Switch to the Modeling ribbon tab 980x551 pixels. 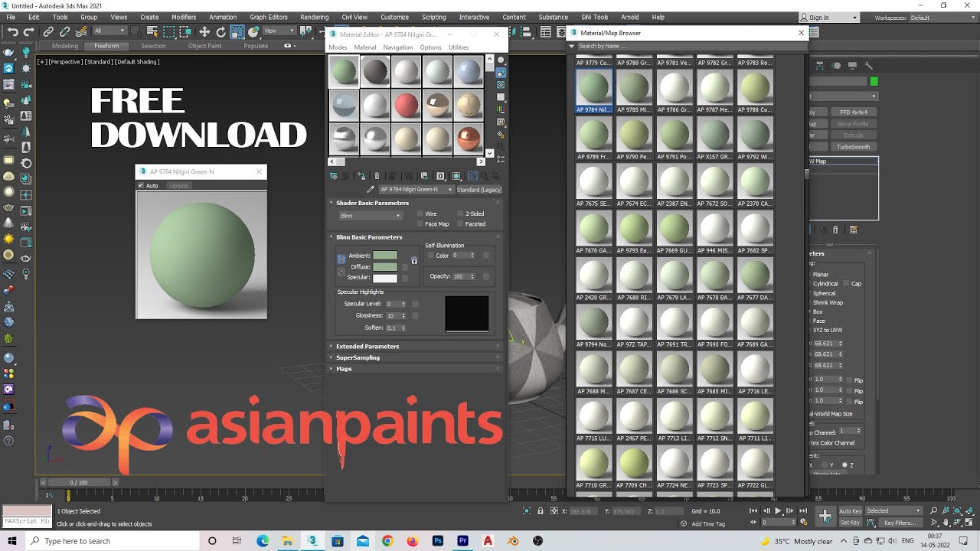65,46
